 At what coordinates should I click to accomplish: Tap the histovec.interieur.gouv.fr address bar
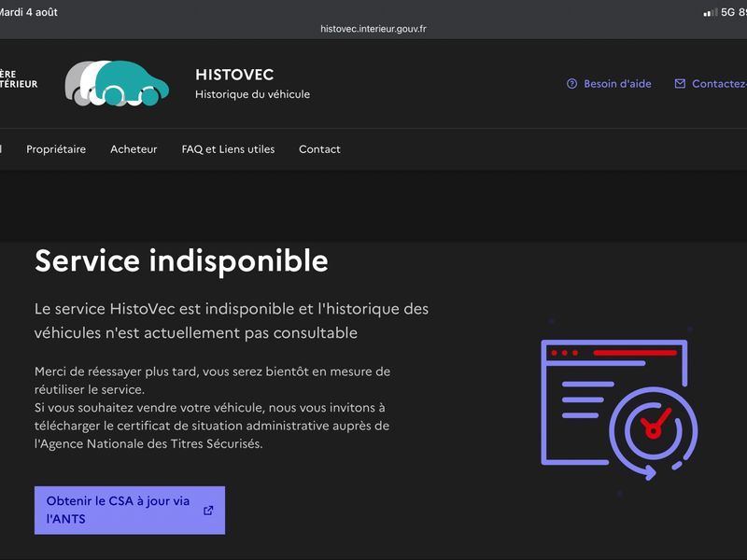373,29
